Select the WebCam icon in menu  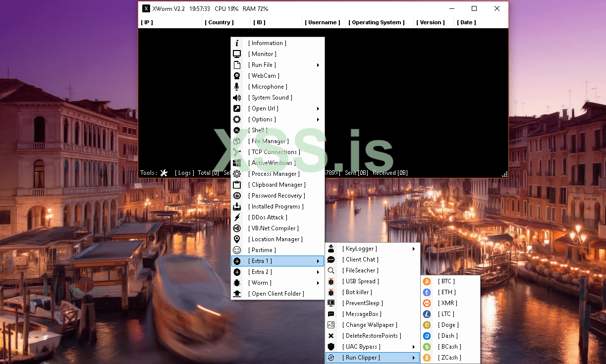click(237, 76)
